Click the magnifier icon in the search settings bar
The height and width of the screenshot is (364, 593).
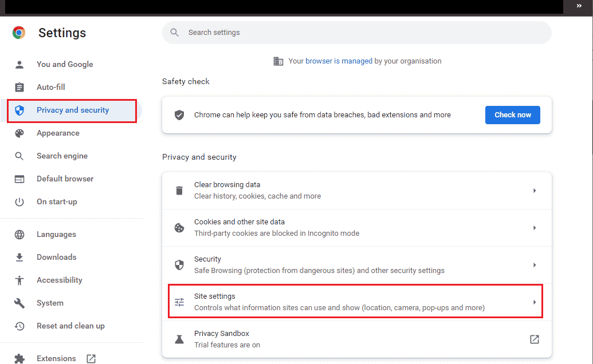pos(174,33)
